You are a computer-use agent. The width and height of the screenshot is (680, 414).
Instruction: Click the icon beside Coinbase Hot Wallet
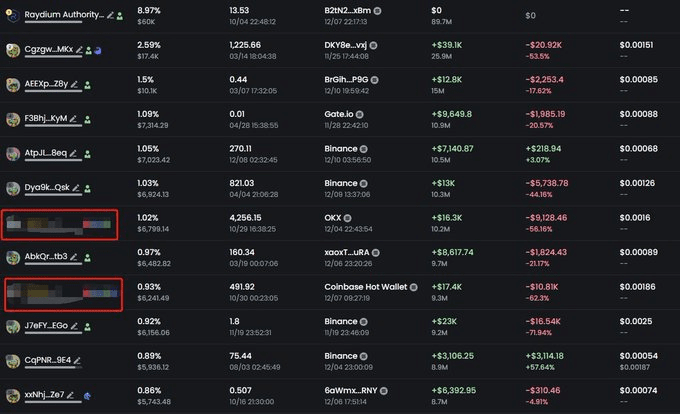pos(414,287)
